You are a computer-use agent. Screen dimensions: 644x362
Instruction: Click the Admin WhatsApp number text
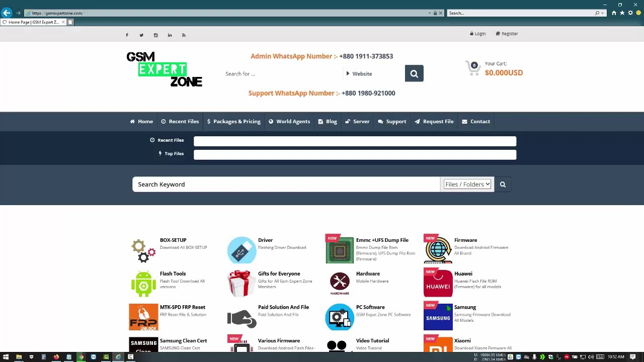[321, 56]
